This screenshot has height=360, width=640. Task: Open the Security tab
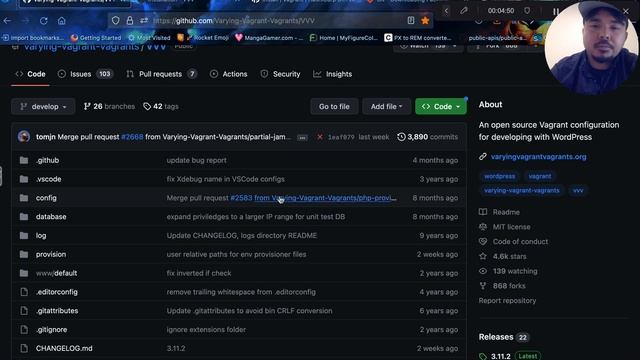pyautogui.click(x=280, y=74)
